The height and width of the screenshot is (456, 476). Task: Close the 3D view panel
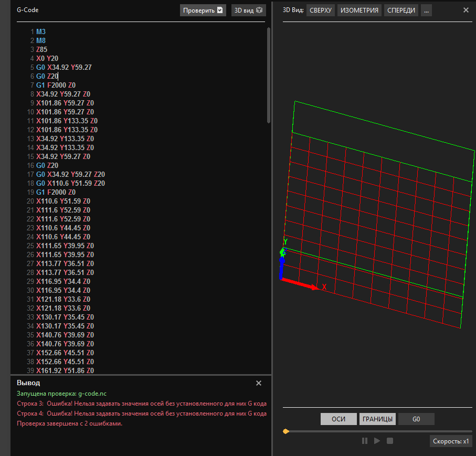click(x=466, y=10)
